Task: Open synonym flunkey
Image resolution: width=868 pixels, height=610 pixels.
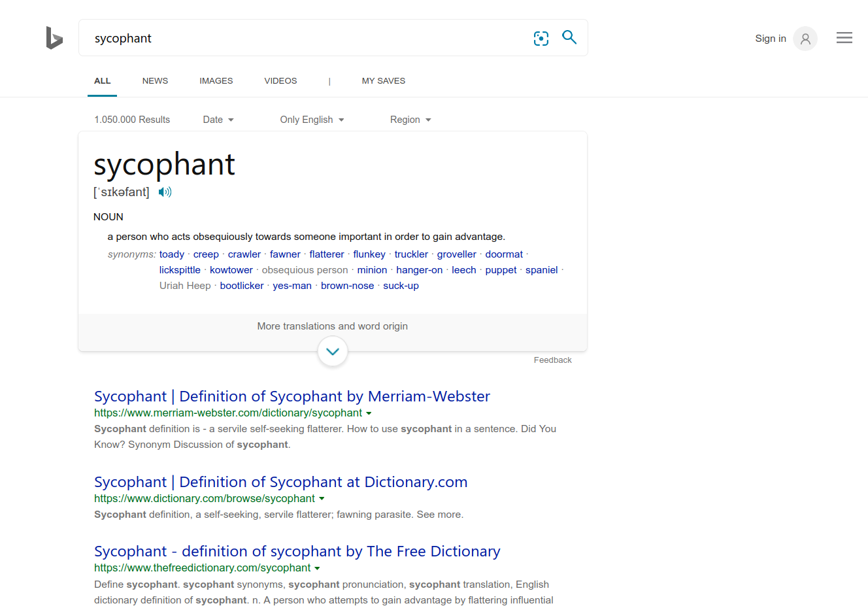Action: (x=369, y=254)
